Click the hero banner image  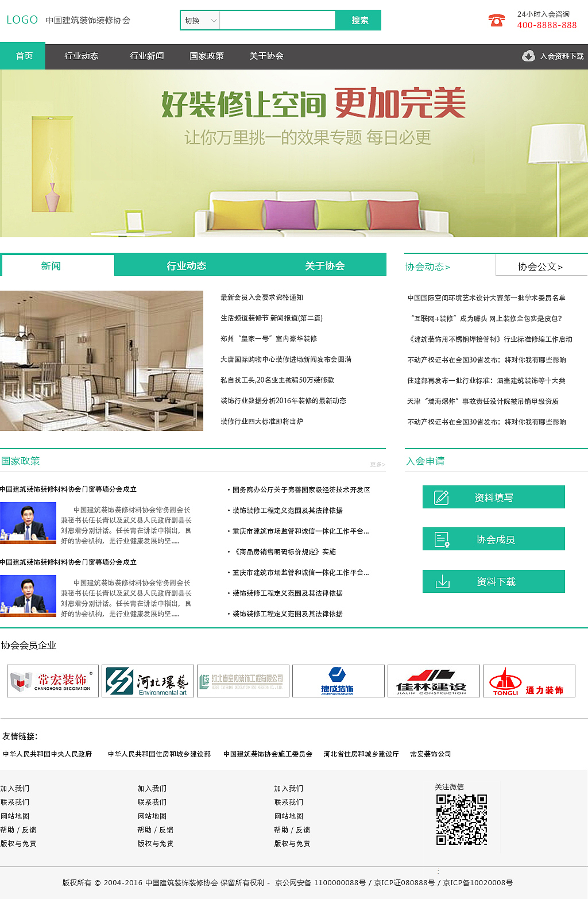[294, 153]
